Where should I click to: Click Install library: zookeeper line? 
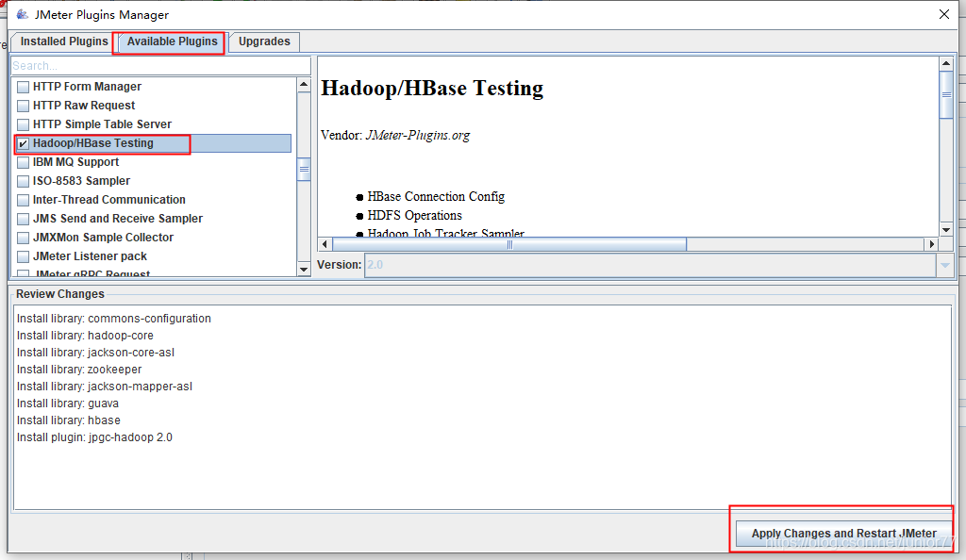(79, 370)
